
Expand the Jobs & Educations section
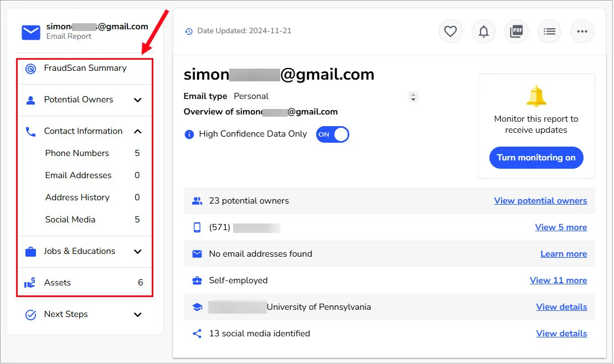click(x=138, y=251)
